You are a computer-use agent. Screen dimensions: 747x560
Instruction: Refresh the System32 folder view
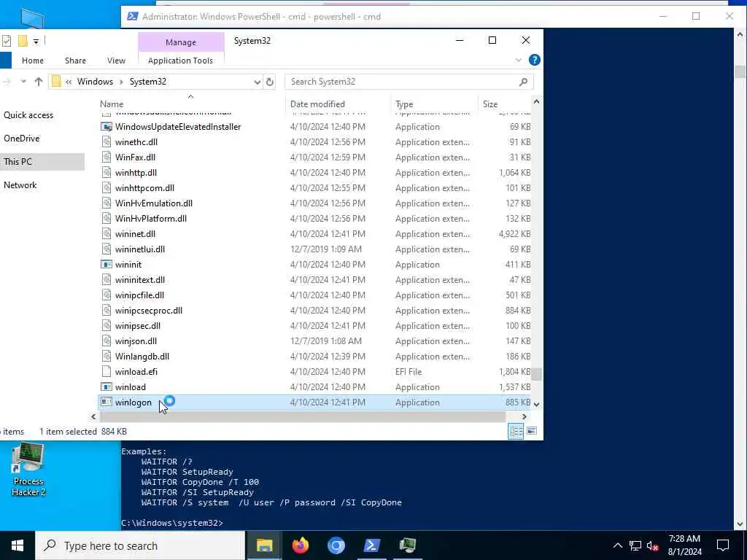270,82
